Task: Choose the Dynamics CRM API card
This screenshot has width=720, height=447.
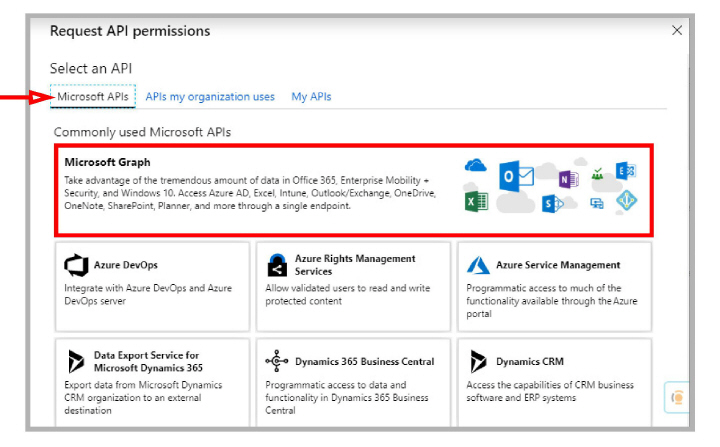Action: click(x=554, y=382)
